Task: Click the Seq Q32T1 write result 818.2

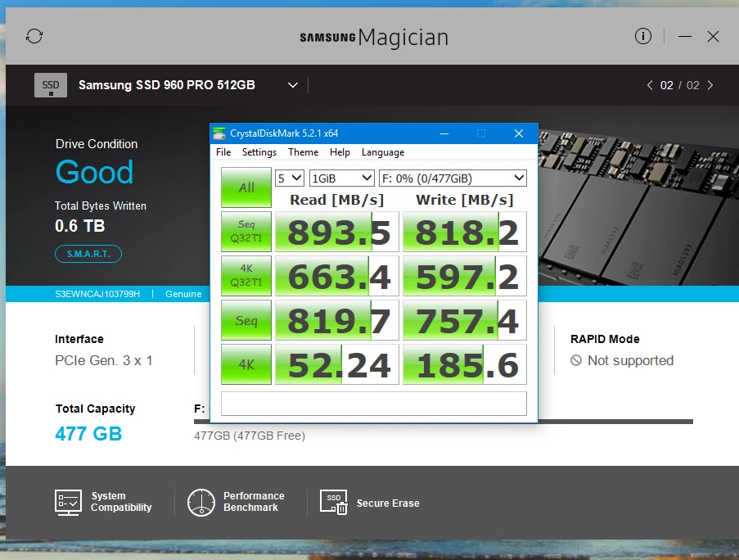Action: (x=465, y=232)
